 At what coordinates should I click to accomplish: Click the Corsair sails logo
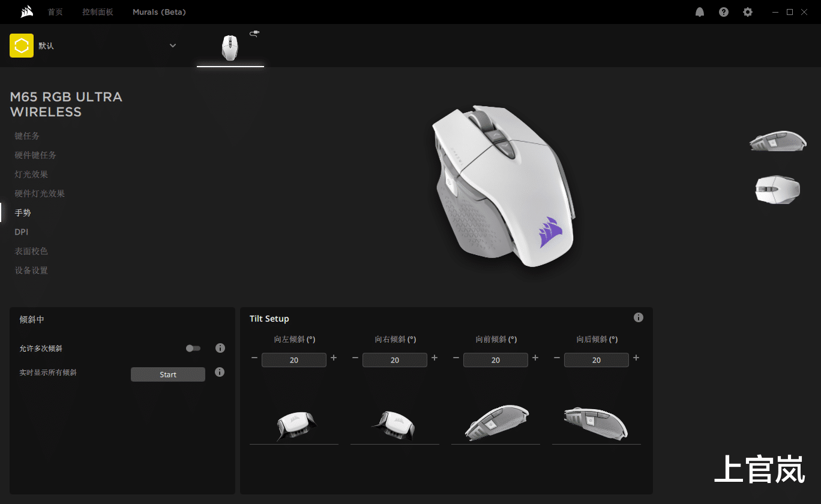26,12
